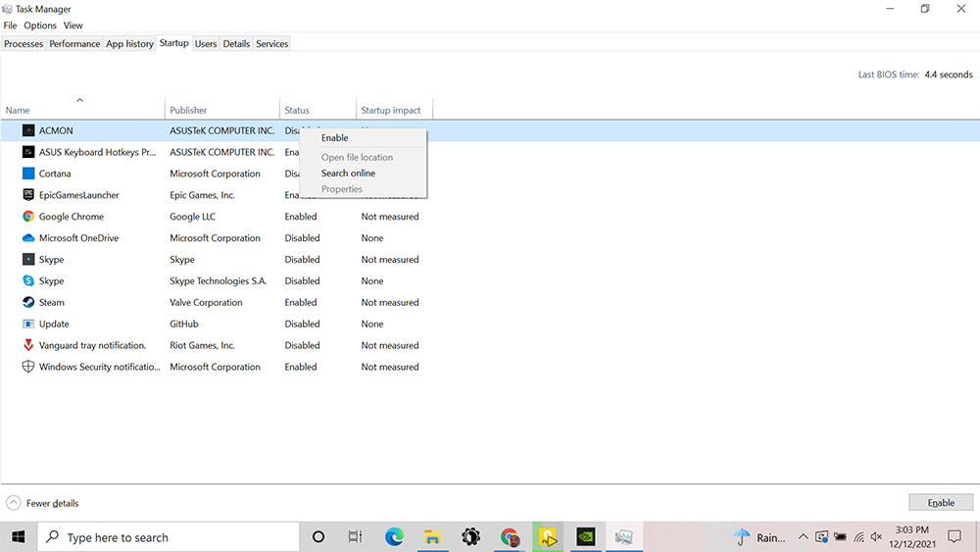Sort by the Name column header
Image resolution: width=980 pixels, height=552 pixels.
[82, 110]
